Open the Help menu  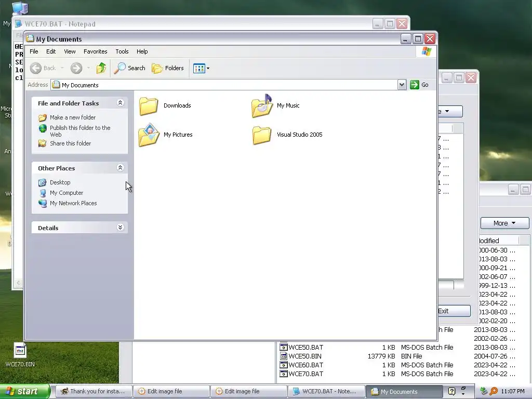click(x=142, y=51)
